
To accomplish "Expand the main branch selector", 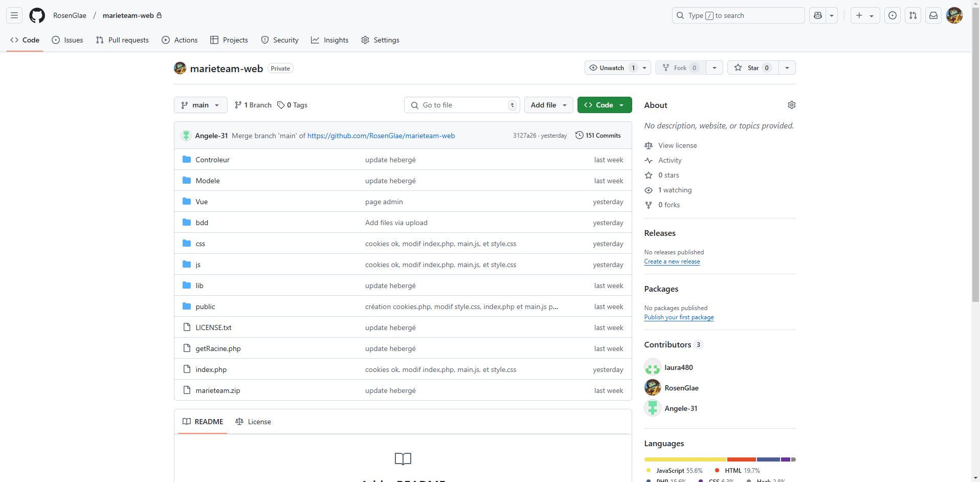I will (200, 105).
